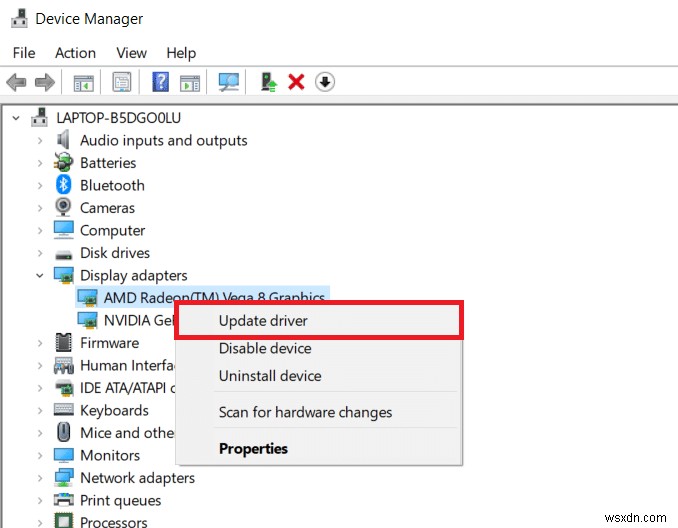Click the Back arrow in toolbar

click(16, 82)
